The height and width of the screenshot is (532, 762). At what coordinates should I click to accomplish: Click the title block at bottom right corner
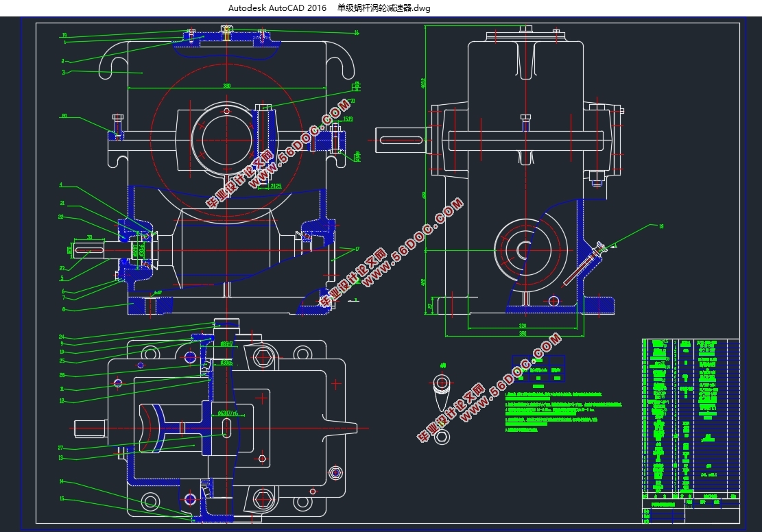tap(690, 509)
